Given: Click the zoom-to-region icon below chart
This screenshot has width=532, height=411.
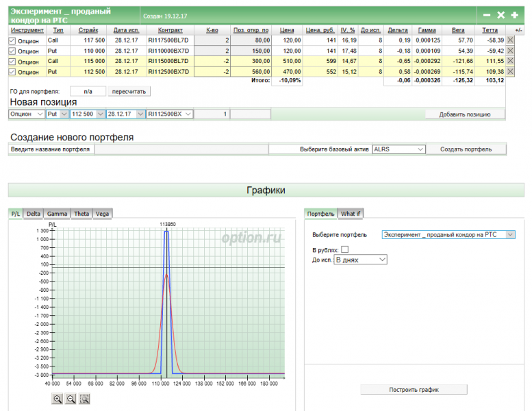Looking at the screenshot, I should [84, 399].
